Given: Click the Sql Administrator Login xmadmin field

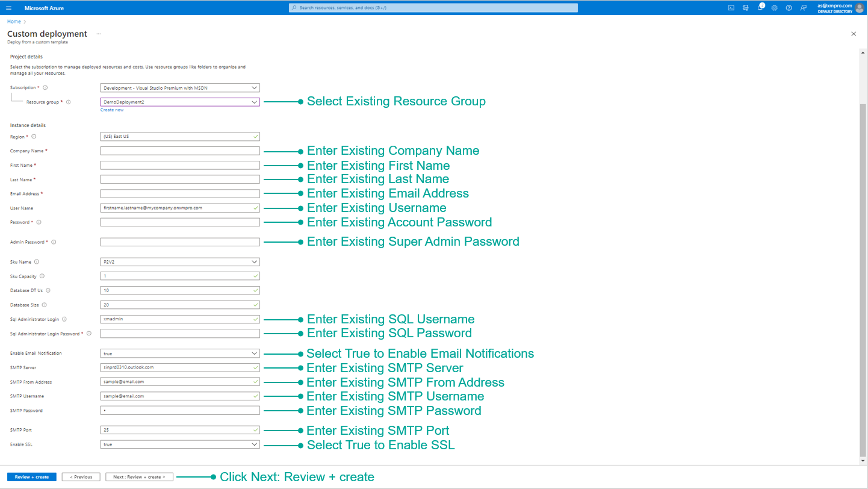Looking at the screenshot, I should click(180, 319).
